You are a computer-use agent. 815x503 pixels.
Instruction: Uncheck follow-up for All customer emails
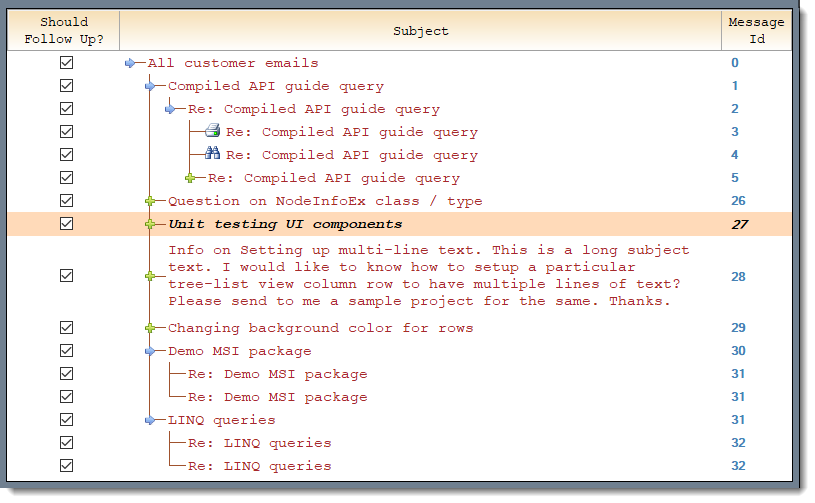(x=67, y=63)
